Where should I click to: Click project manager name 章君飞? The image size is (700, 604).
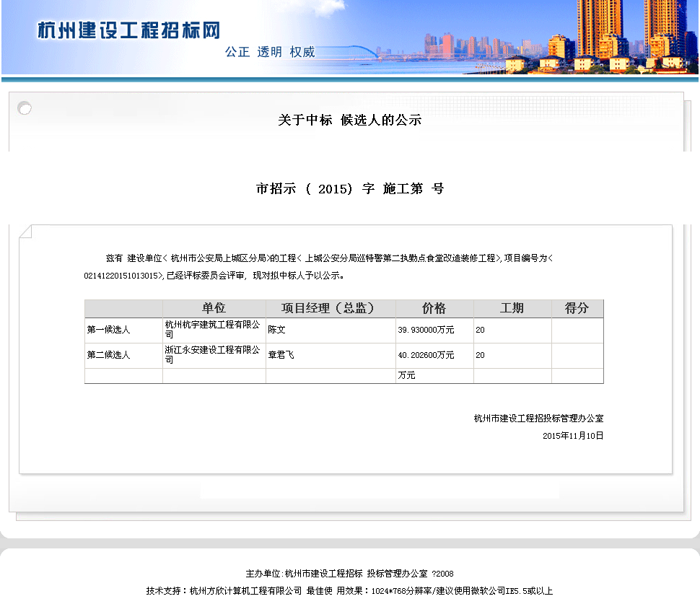click(x=281, y=355)
